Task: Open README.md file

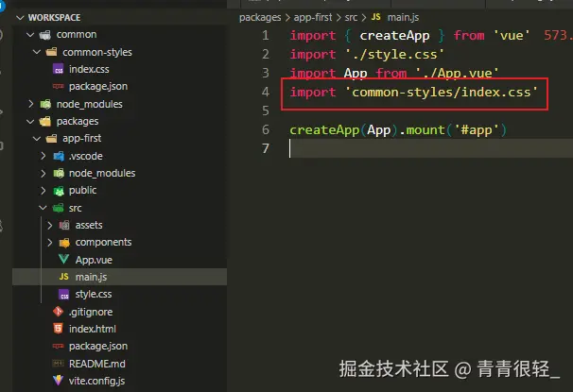Action: pyautogui.click(x=96, y=364)
